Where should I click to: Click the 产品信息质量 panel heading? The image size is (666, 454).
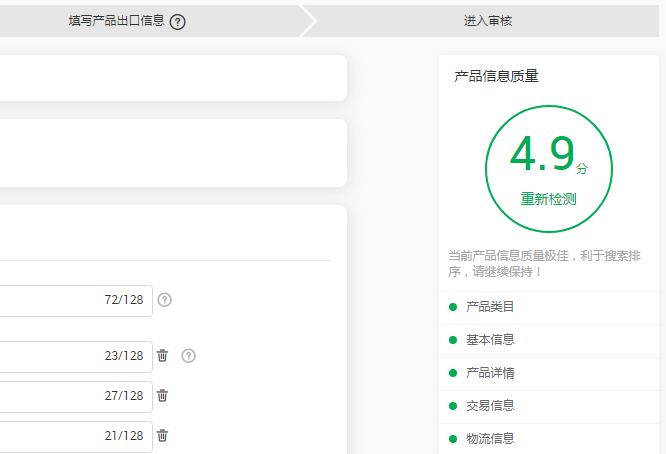pyautogui.click(x=496, y=76)
